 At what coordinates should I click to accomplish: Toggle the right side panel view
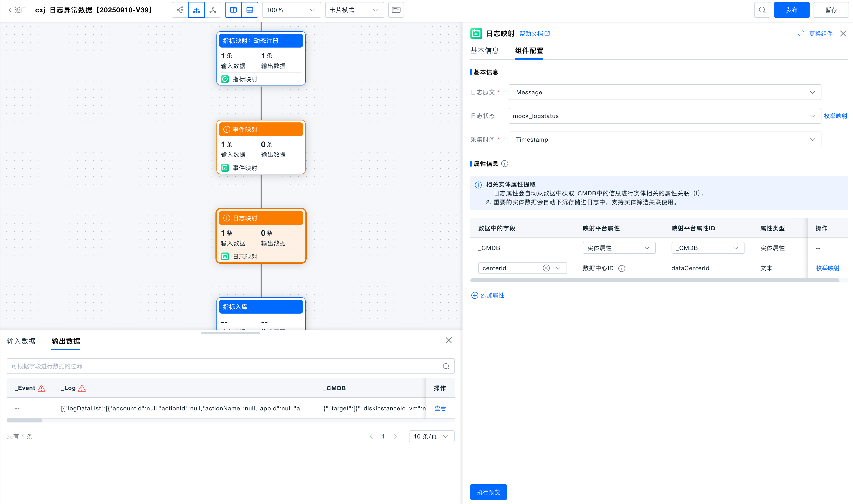coord(233,10)
